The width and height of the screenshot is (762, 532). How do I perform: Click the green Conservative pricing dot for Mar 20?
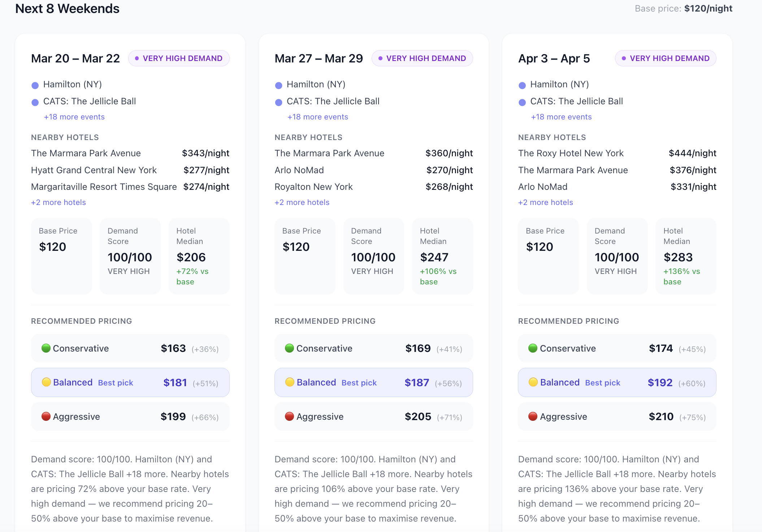(46, 348)
